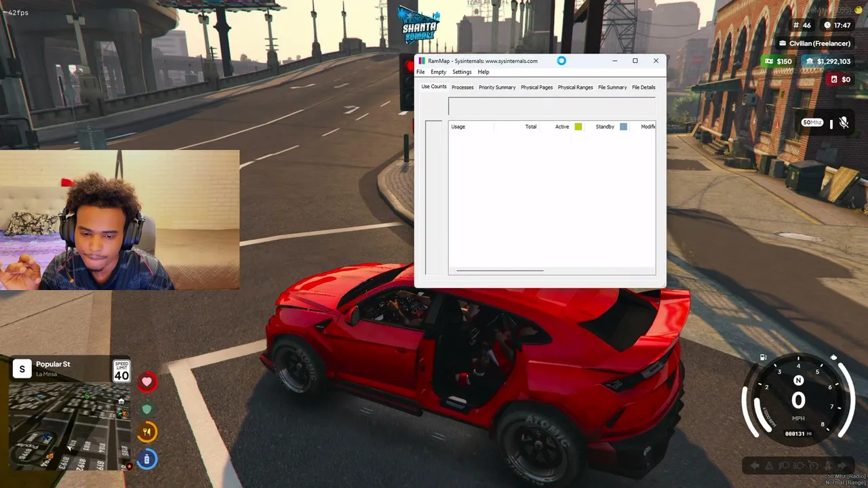The height and width of the screenshot is (488, 868).
Task: Open the File menu in RamMap
Action: click(x=420, y=72)
